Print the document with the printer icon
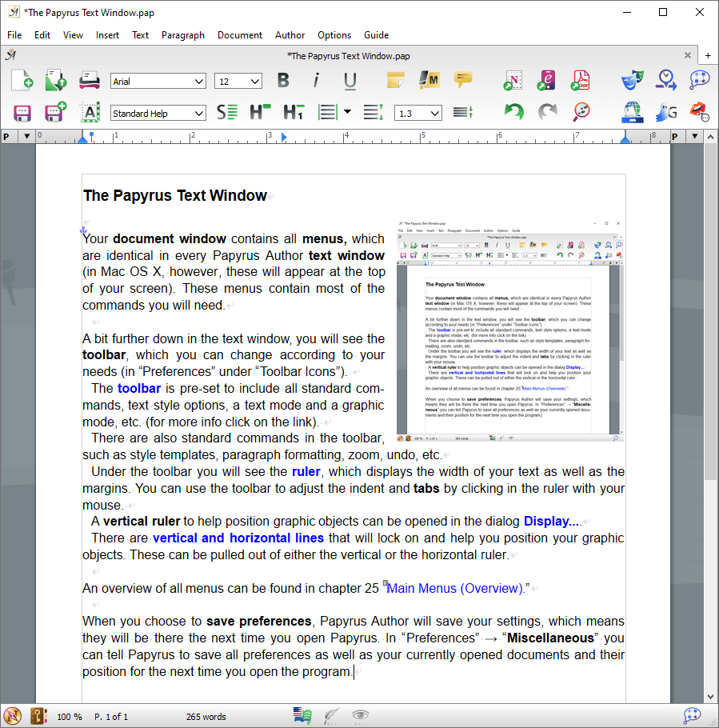The width and height of the screenshot is (719, 728). [89, 80]
